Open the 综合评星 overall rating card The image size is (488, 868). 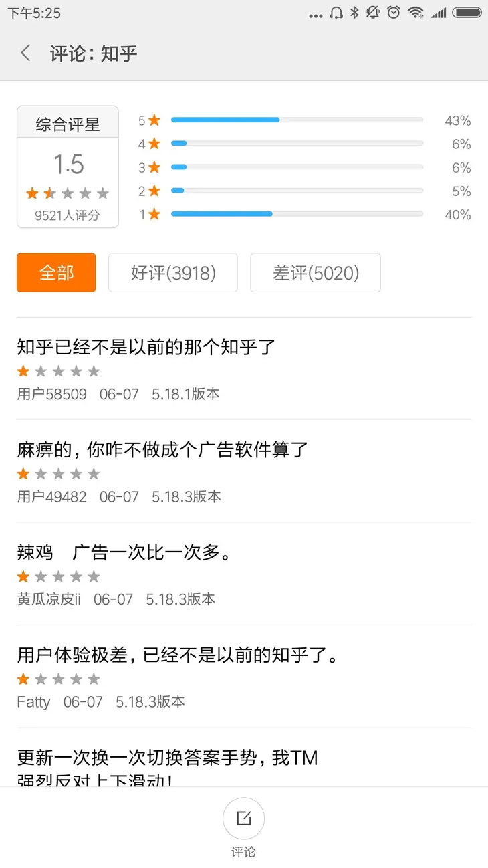pyautogui.click(x=68, y=167)
